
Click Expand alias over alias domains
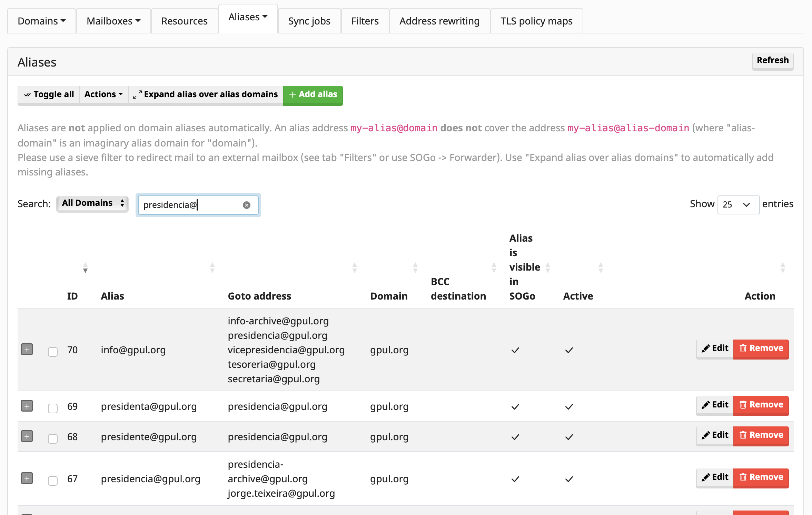tap(206, 95)
